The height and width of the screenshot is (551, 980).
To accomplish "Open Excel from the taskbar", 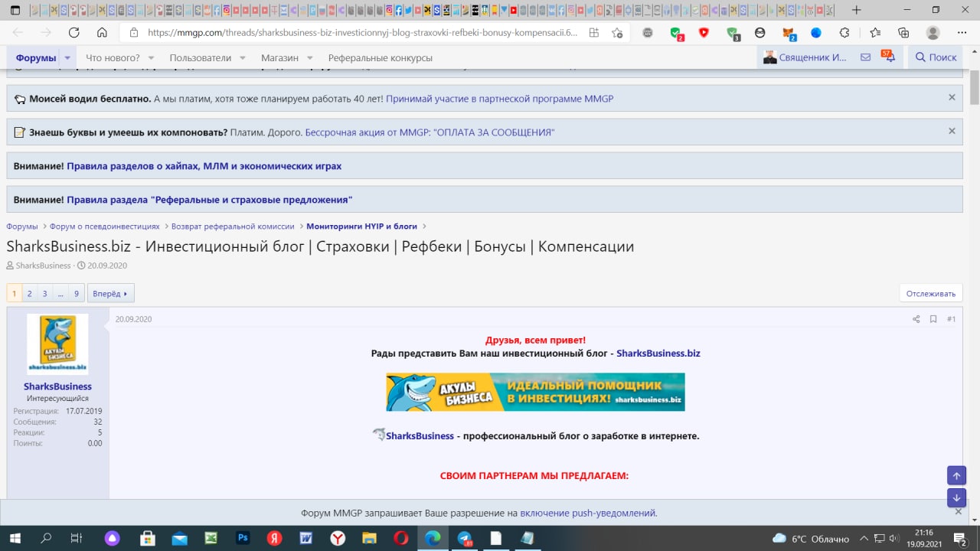I will pyautogui.click(x=211, y=538).
